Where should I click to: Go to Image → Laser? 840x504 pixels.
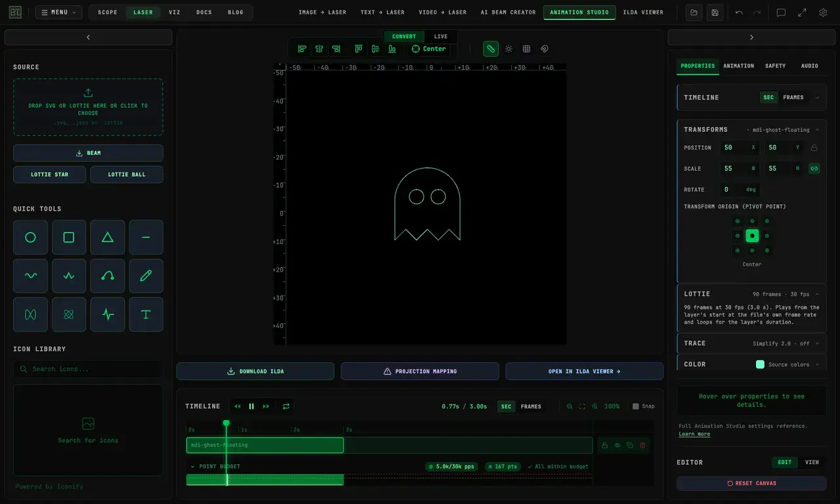[x=322, y=12]
